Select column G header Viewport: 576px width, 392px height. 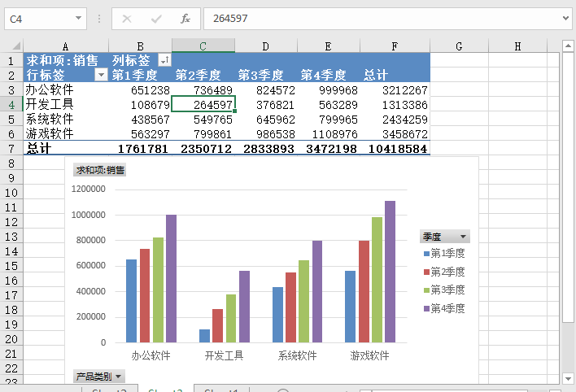pyautogui.click(x=459, y=46)
